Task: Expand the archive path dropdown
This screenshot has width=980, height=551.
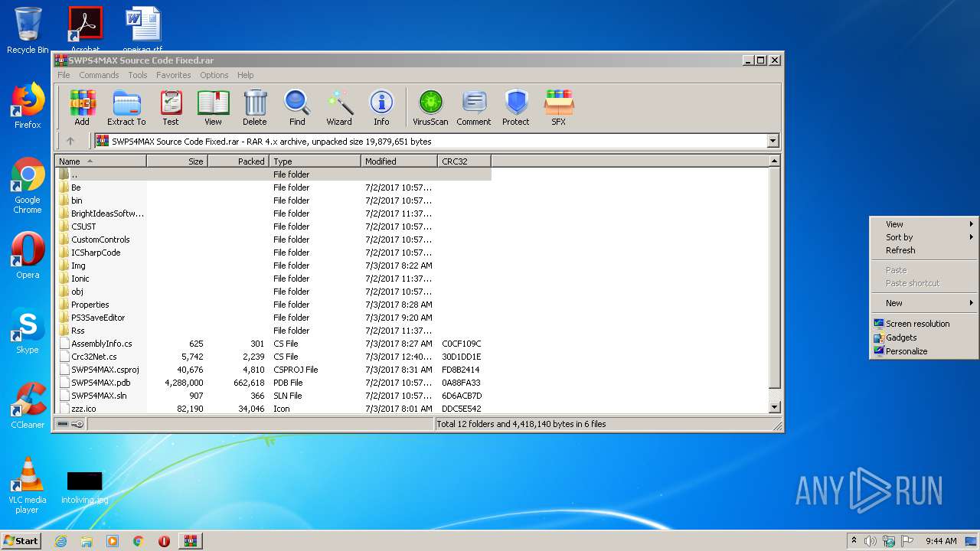Action: (773, 141)
